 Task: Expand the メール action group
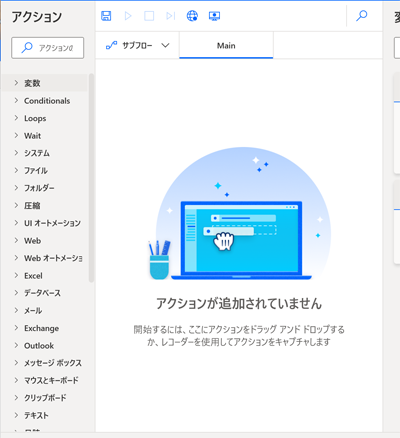45,311
